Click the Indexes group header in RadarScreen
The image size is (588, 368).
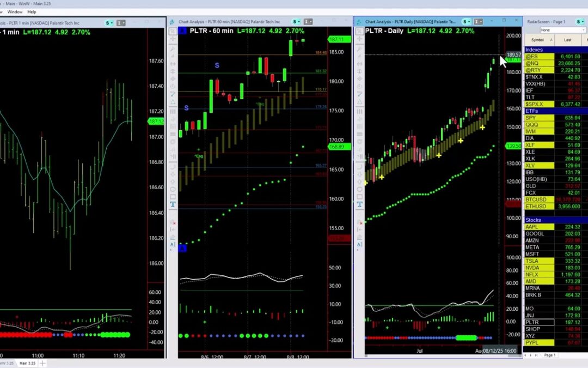556,50
